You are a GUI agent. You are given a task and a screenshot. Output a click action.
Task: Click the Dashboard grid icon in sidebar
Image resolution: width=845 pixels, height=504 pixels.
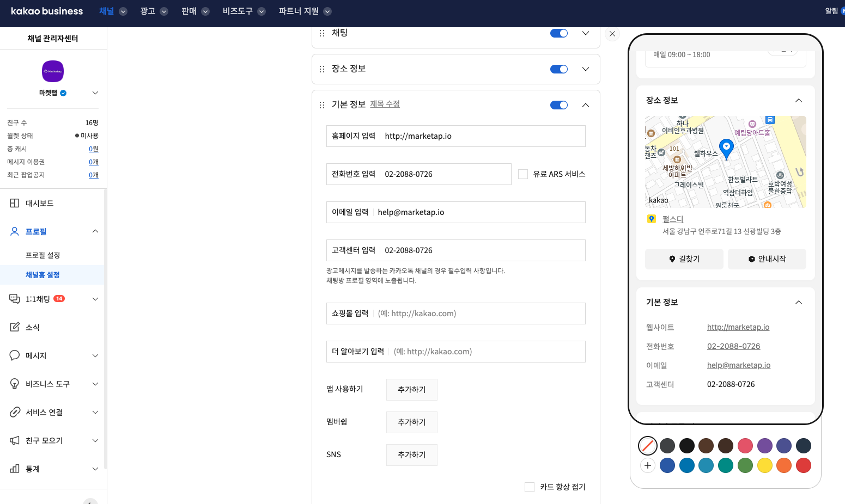[15, 203]
